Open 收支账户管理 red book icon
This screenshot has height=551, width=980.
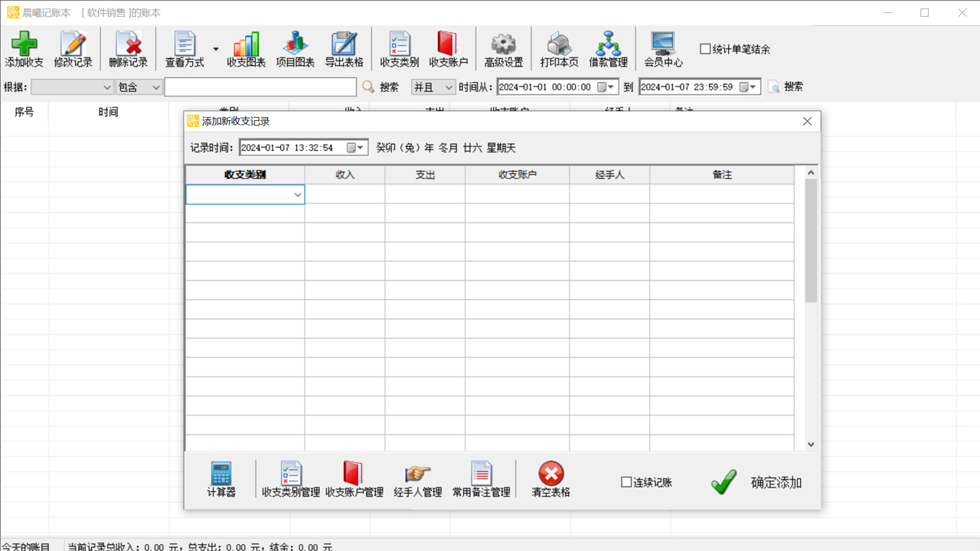[354, 479]
